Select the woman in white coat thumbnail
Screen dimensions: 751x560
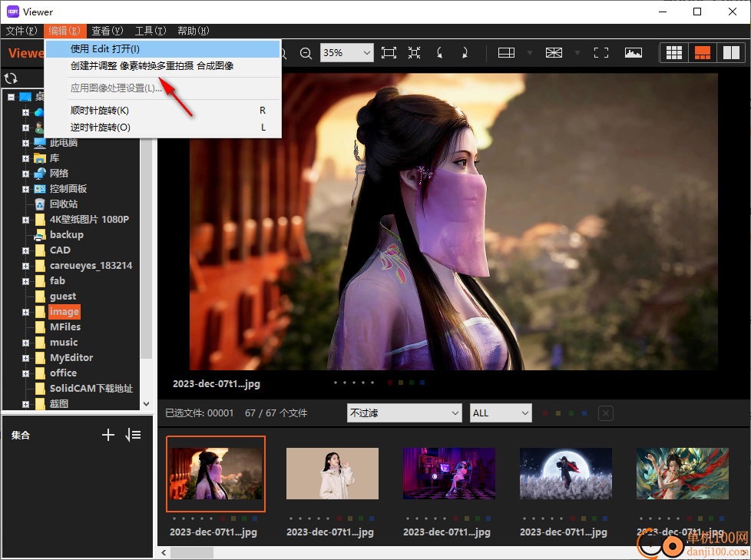click(332, 473)
